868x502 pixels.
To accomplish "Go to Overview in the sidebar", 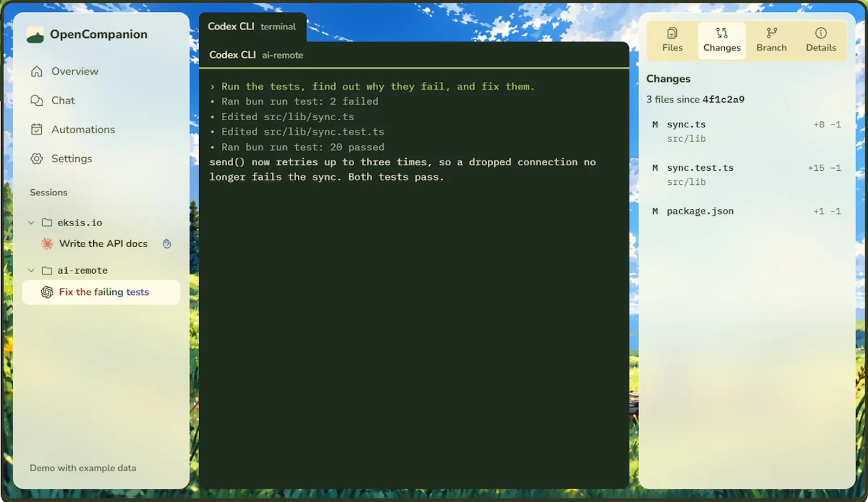I will [x=75, y=72].
